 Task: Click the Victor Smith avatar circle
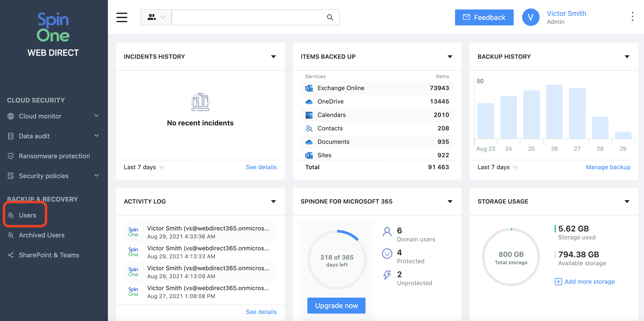(531, 17)
